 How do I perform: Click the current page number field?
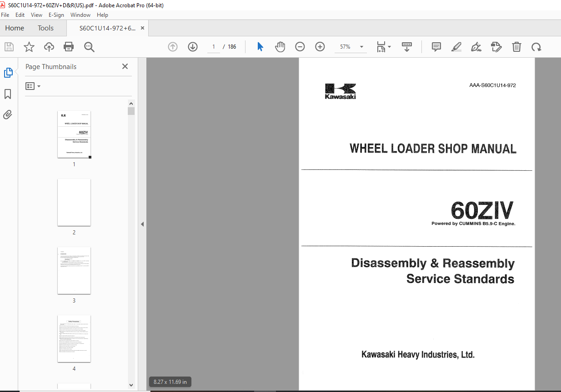point(213,47)
